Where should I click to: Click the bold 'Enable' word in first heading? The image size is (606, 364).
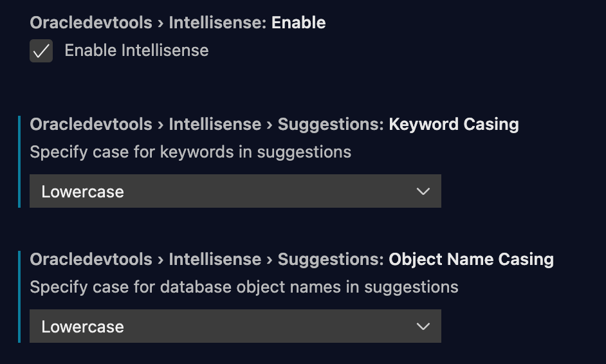pos(298,23)
